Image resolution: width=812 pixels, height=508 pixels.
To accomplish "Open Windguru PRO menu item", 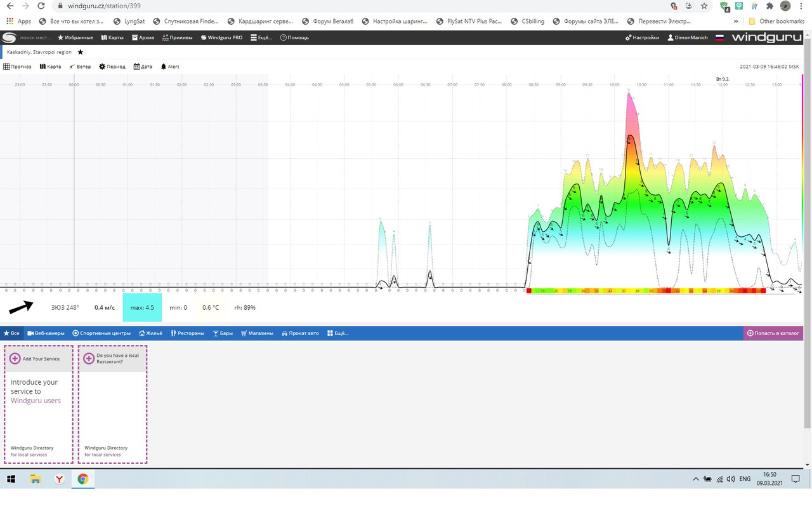I will [221, 37].
